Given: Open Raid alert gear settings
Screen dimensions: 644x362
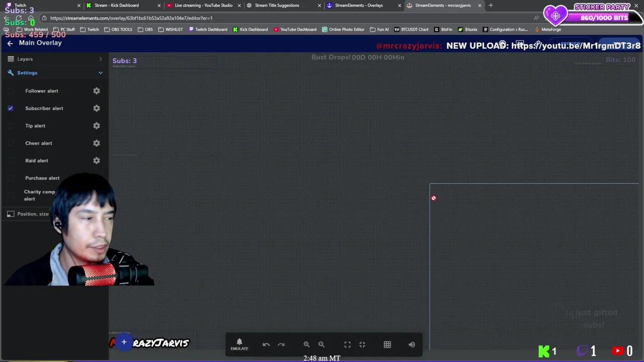Looking at the screenshot, I should (x=97, y=160).
